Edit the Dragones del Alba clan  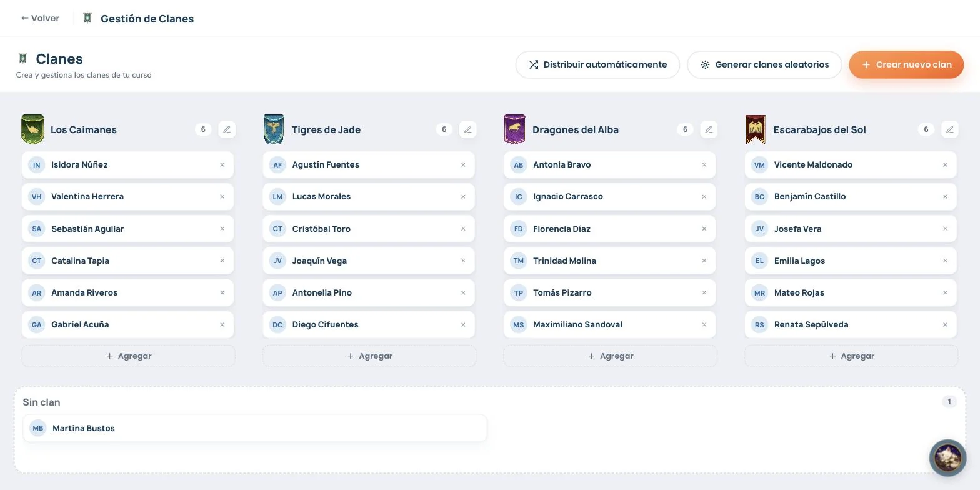[709, 129]
